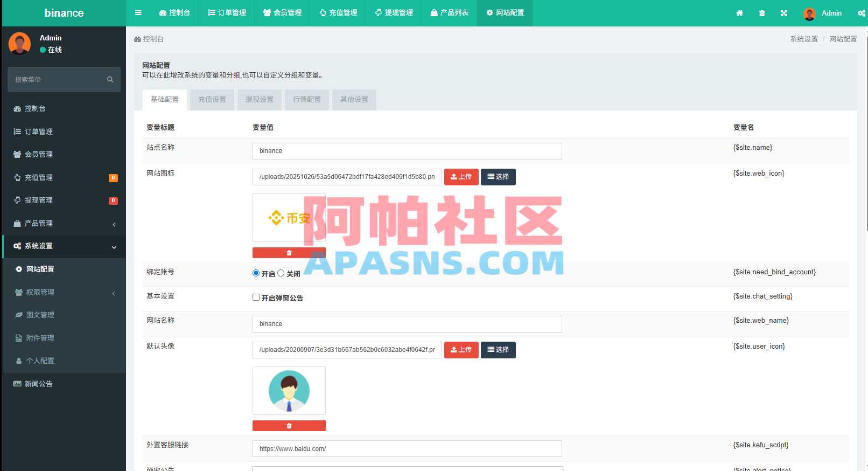Enable the 开启弹窗公告 checkbox
Screen dimensions: 868x471
tap(256, 297)
